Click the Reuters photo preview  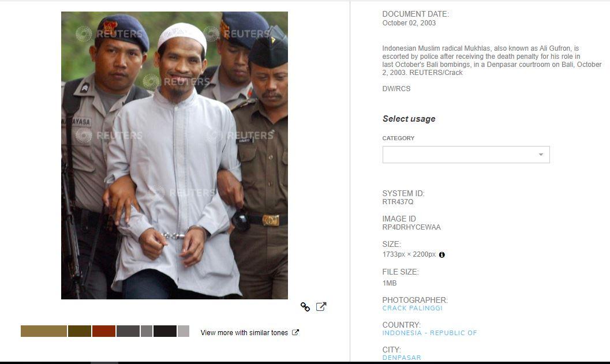point(174,155)
